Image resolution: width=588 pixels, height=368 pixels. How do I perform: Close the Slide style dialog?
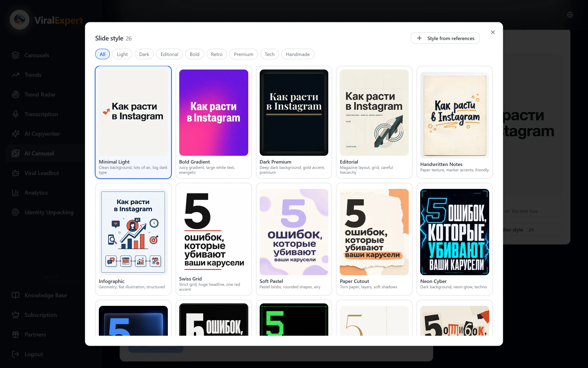(493, 32)
